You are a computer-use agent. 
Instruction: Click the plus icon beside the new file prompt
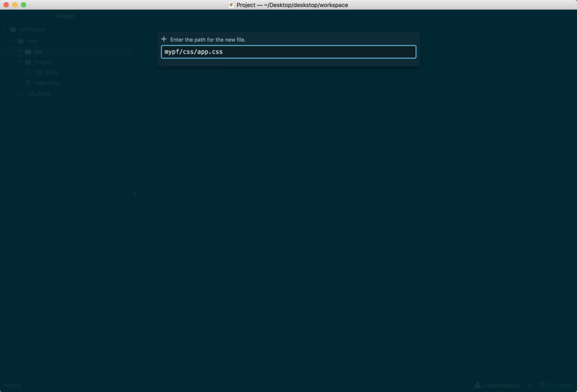point(164,39)
